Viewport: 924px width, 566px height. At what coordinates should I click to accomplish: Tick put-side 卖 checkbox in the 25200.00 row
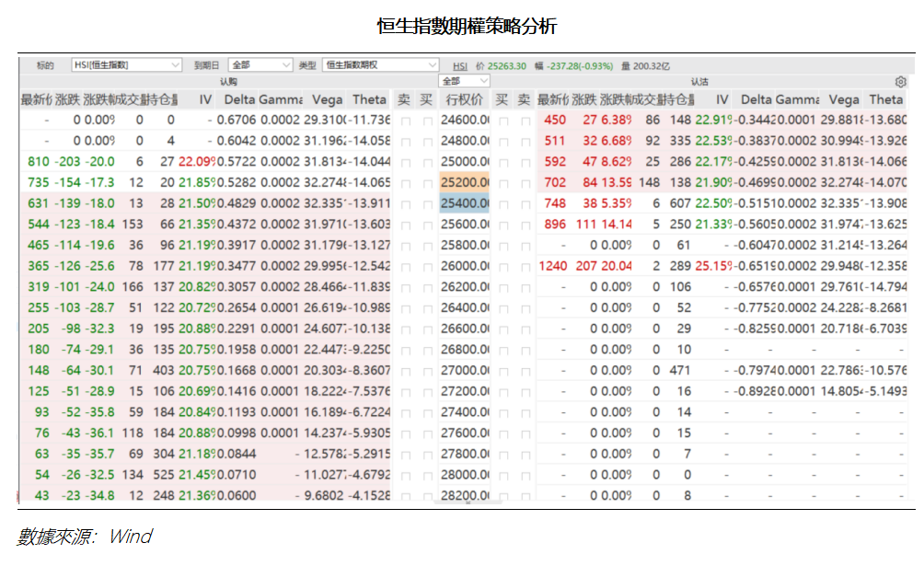(x=526, y=183)
